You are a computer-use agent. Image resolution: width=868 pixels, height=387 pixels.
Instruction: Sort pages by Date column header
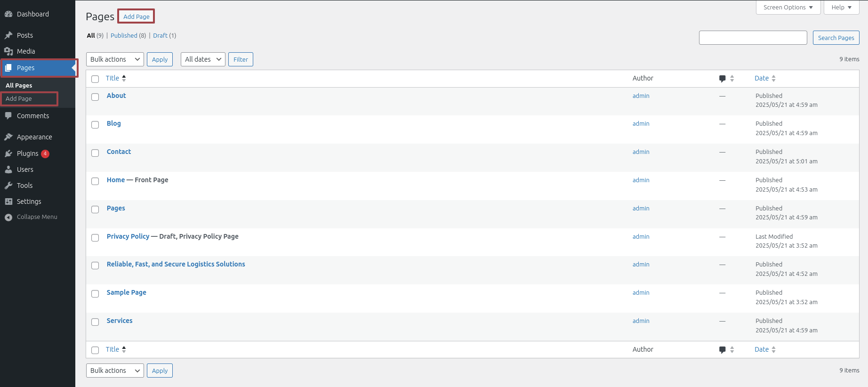pos(762,78)
